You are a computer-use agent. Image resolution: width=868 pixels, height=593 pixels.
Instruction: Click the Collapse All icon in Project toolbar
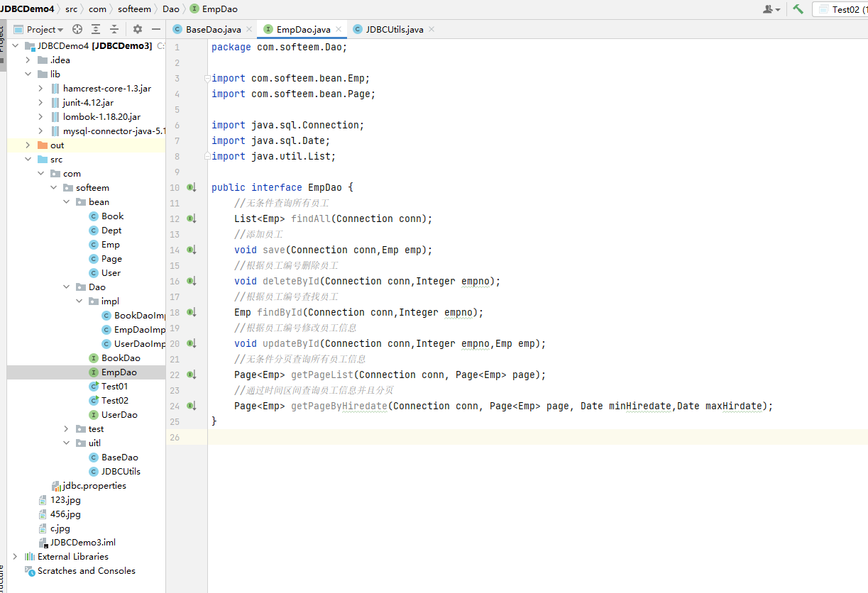[x=114, y=29]
